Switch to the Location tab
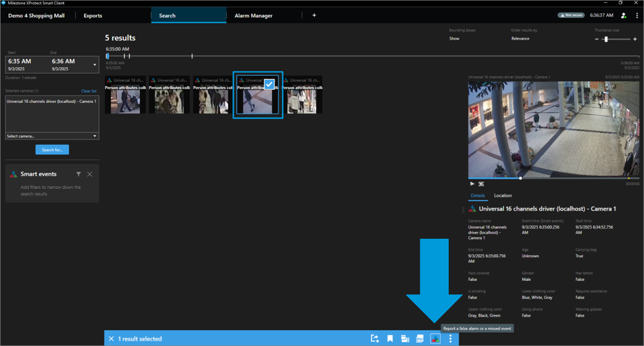The height and width of the screenshot is (346, 644). pos(503,195)
